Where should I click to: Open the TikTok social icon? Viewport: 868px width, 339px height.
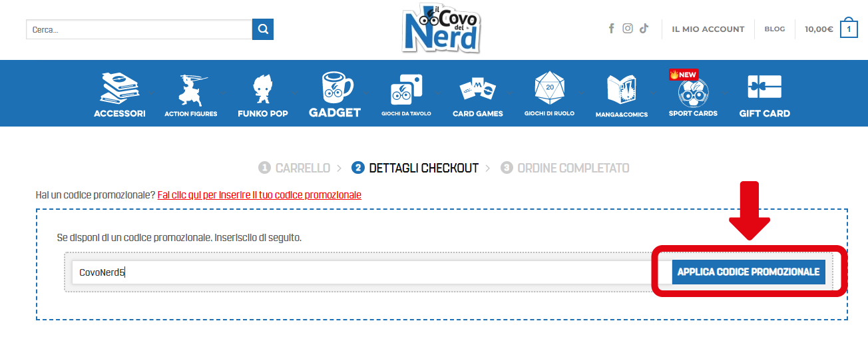[644, 29]
